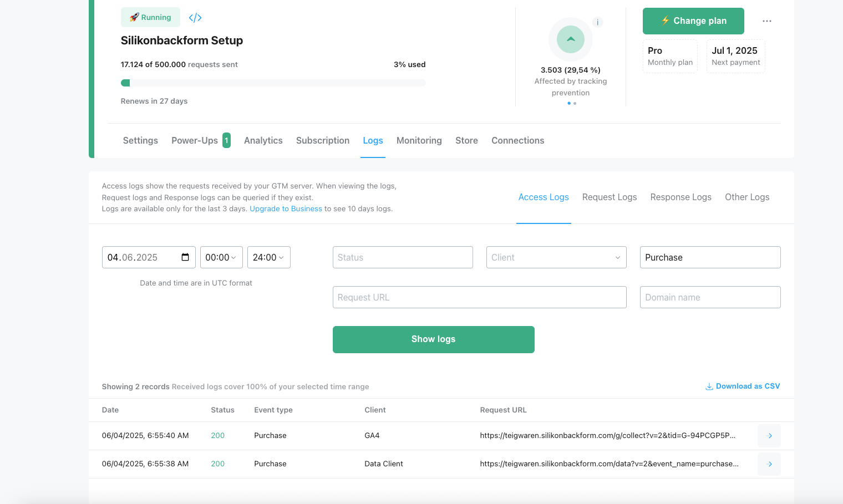The height and width of the screenshot is (504, 843).
Task: Click the Jul 1, 2025 Next payment card
Action: [x=736, y=56]
